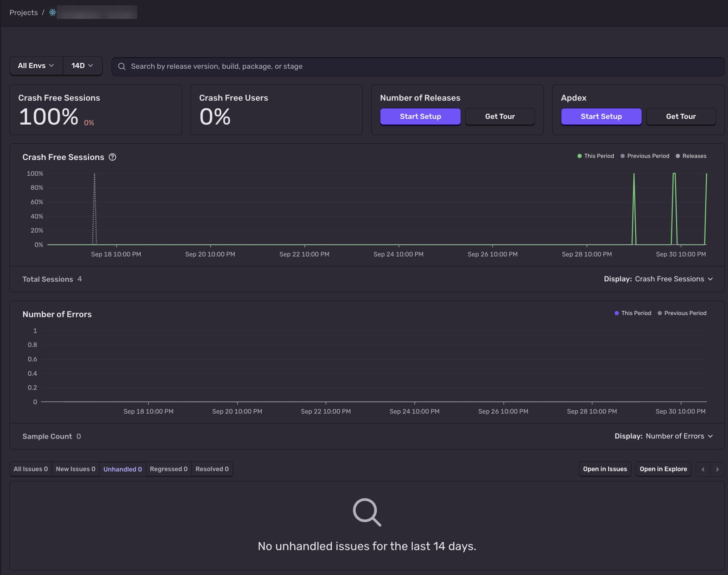The image size is (728, 575).
Task: Go to next issues page arrow
Action: coord(718,469)
